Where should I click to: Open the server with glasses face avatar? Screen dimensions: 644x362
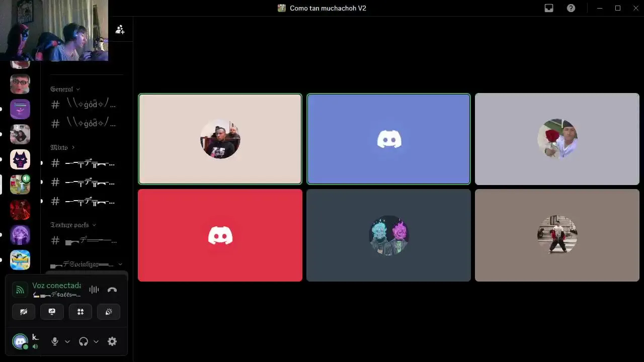coord(20,84)
